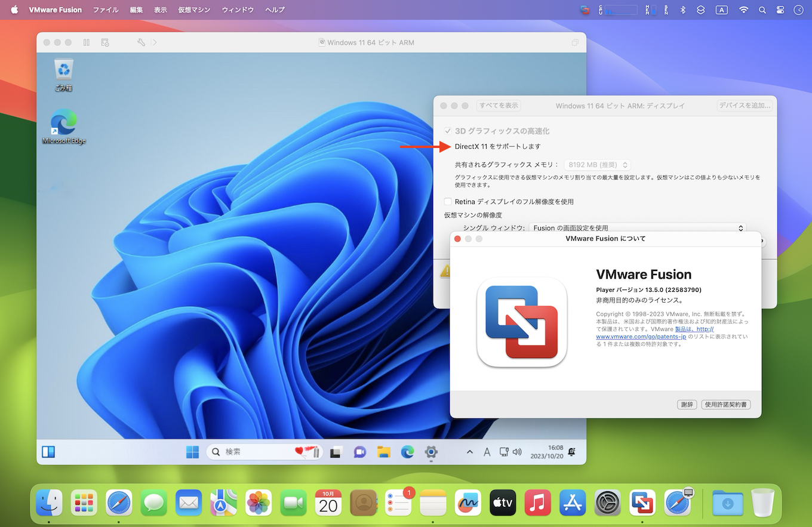Click the Windows Start button in the taskbar
The image size is (812, 527).
[x=192, y=452]
